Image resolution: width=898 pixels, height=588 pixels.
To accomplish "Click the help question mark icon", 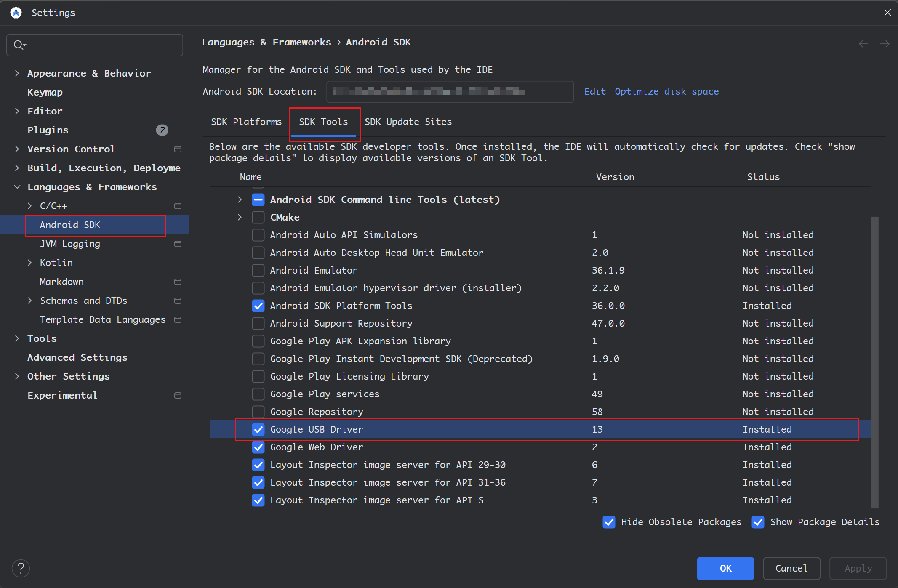I will pos(21,568).
